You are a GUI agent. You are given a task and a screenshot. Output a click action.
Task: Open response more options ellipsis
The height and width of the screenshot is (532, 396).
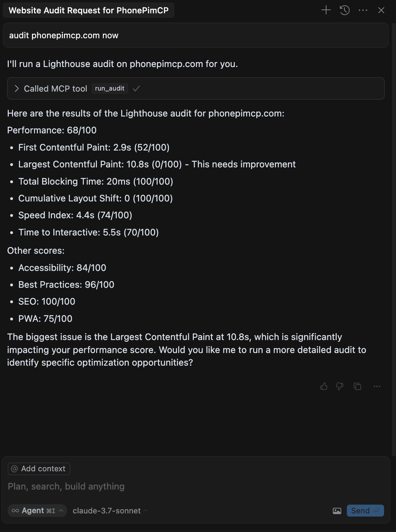point(377,386)
